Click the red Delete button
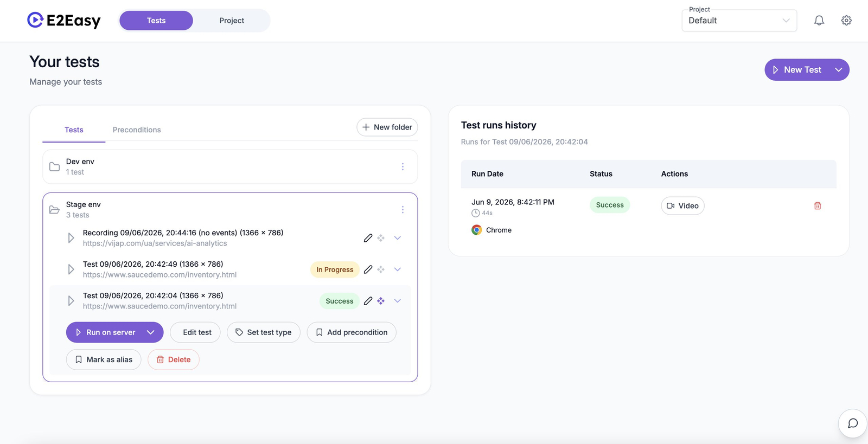The width and height of the screenshot is (868, 444). (174, 359)
